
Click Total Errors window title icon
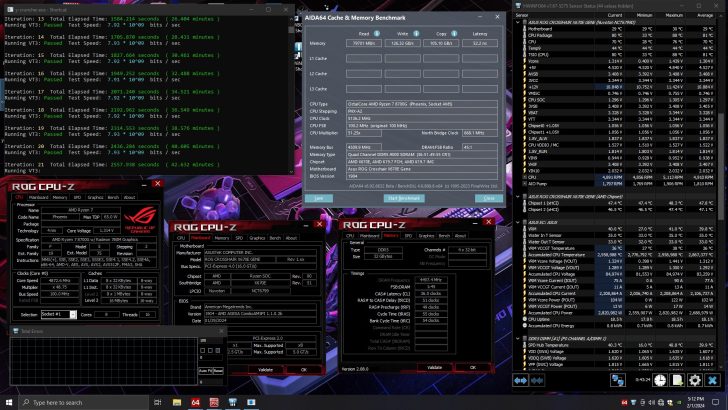[x=16, y=331]
